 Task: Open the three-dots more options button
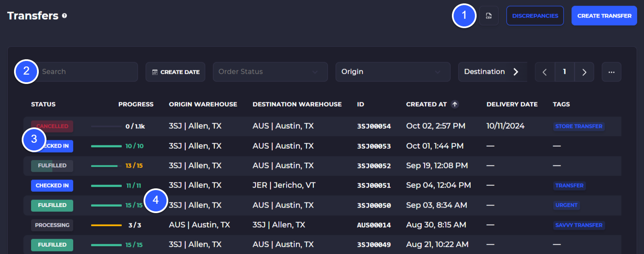[612, 72]
